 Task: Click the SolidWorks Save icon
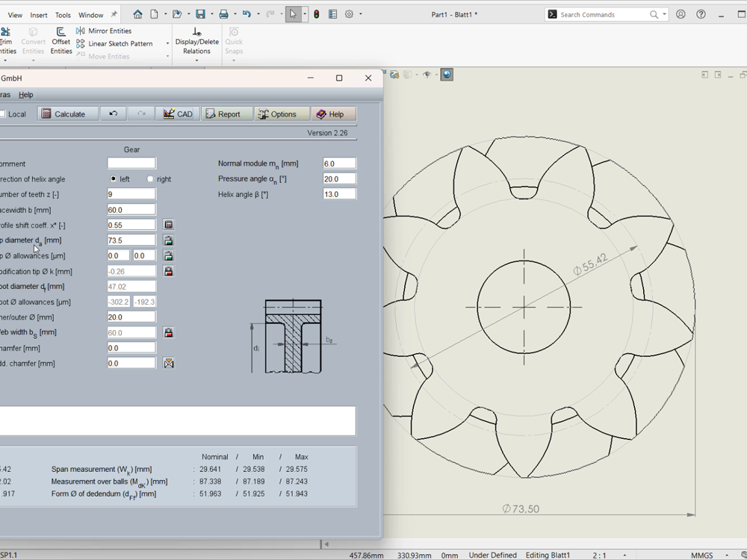tap(200, 14)
